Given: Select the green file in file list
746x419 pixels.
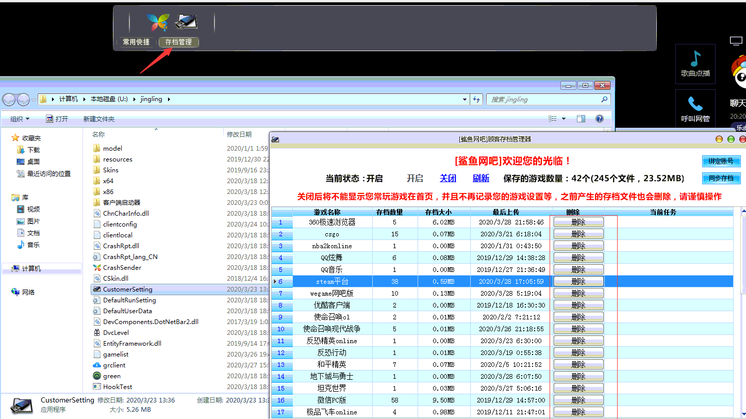Looking at the screenshot, I should 112,376.
